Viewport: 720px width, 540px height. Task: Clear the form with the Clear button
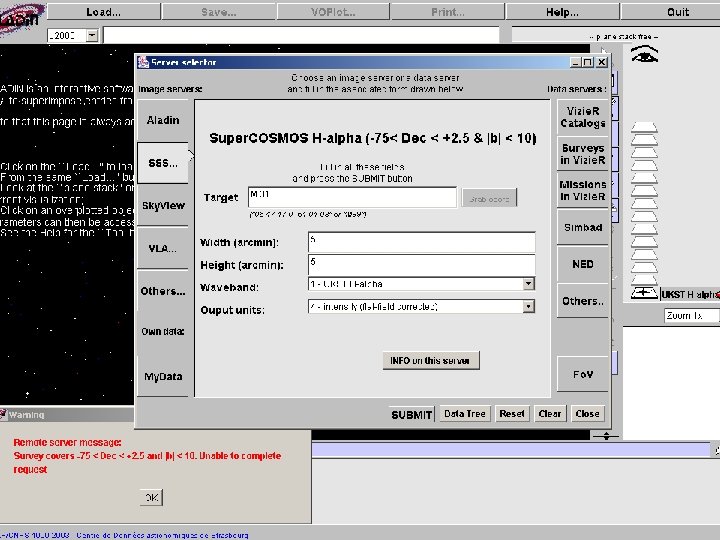550,414
